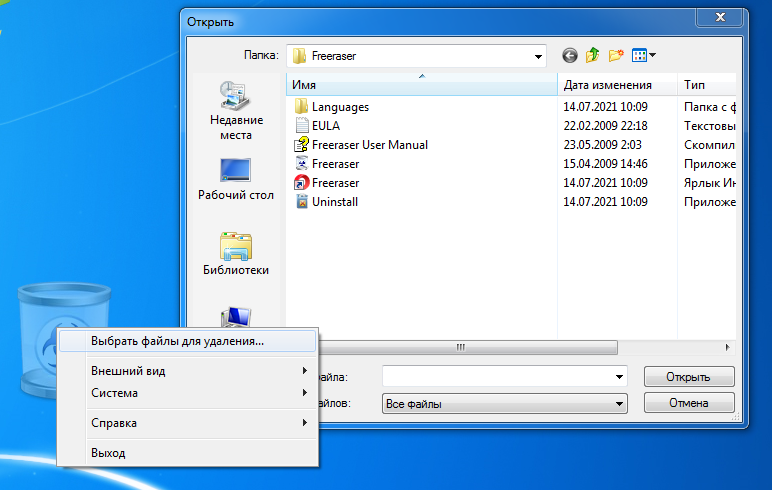Click the Back arrow icon in toolbar

pyautogui.click(x=570, y=56)
